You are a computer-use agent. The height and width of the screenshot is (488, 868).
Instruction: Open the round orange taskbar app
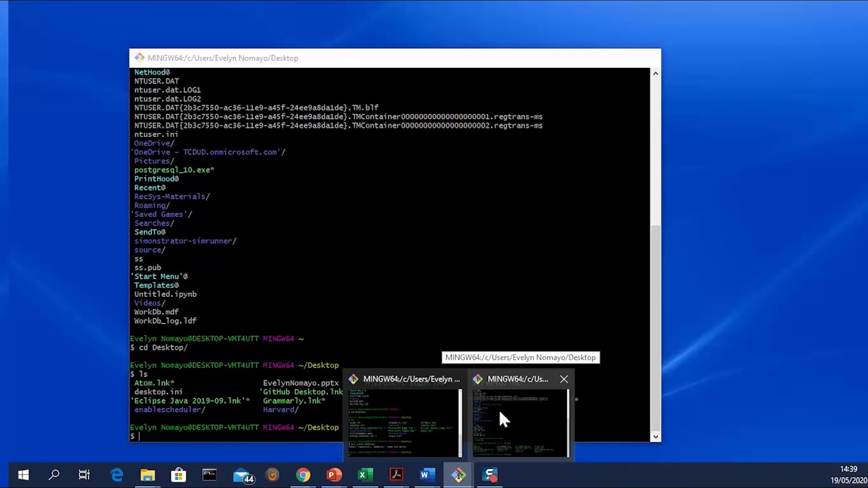(x=273, y=475)
